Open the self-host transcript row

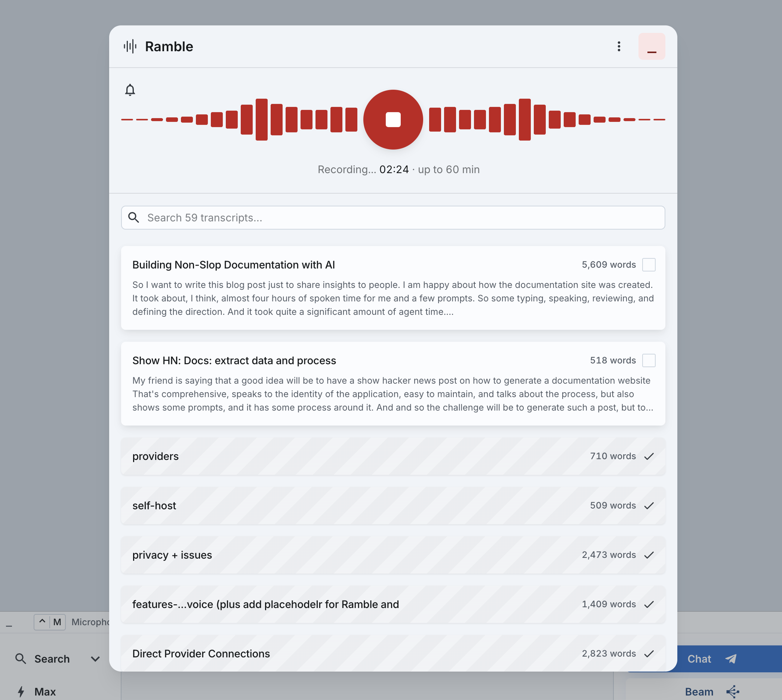click(393, 506)
